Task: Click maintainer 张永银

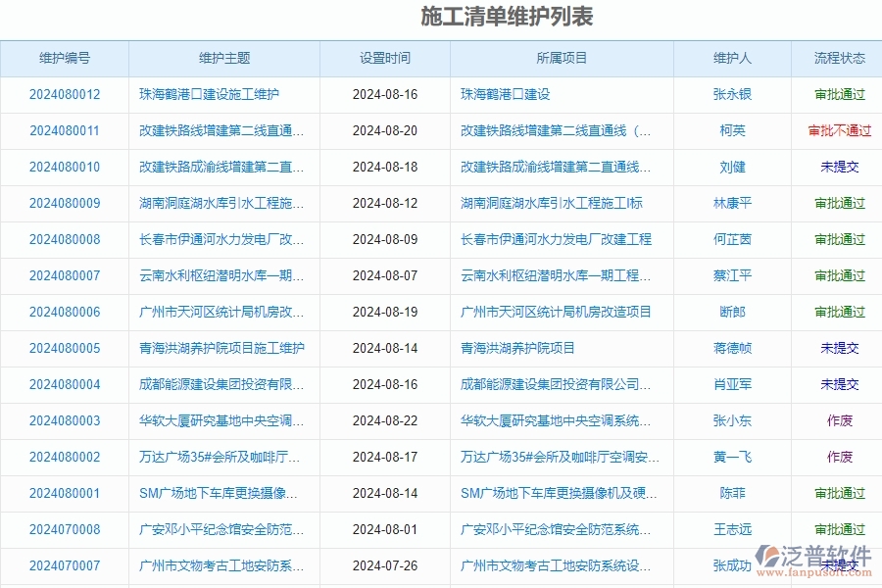Action: pos(731,94)
